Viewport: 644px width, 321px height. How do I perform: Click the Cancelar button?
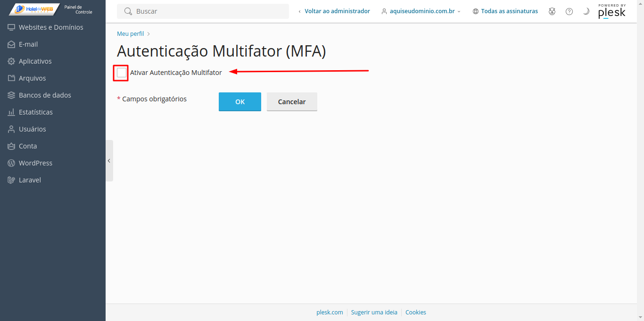tap(292, 102)
